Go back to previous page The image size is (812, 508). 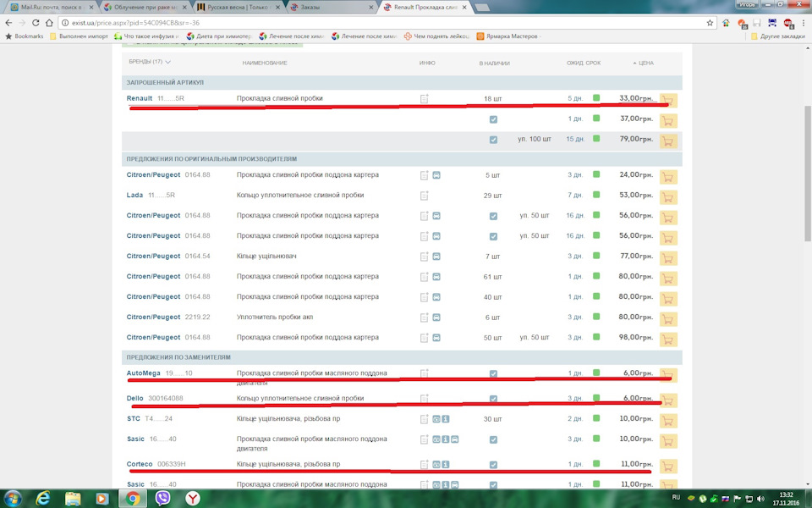tap(8, 23)
